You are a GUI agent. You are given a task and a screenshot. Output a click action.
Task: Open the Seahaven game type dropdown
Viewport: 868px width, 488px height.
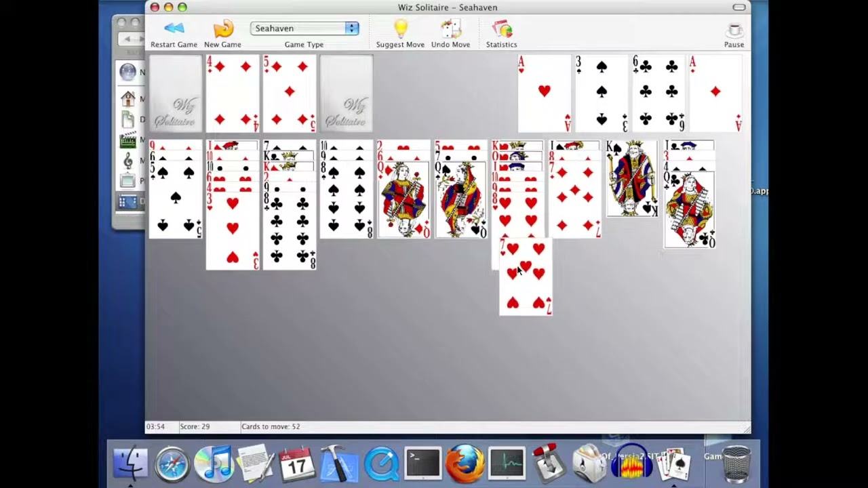pyautogui.click(x=304, y=28)
